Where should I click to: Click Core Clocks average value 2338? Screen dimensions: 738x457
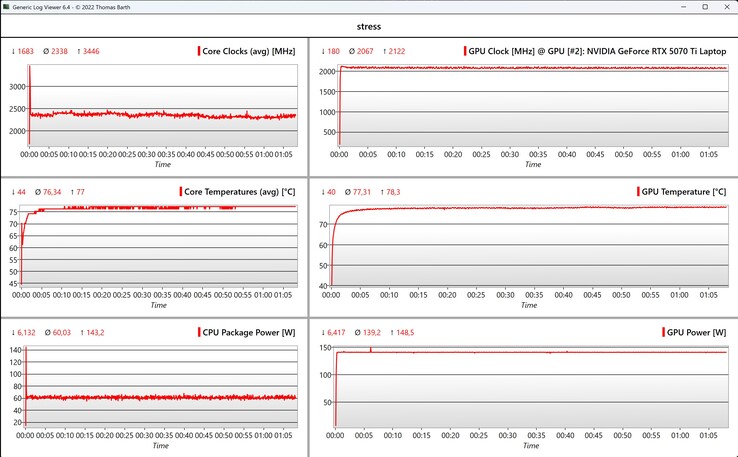pyautogui.click(x=59, y=51)
